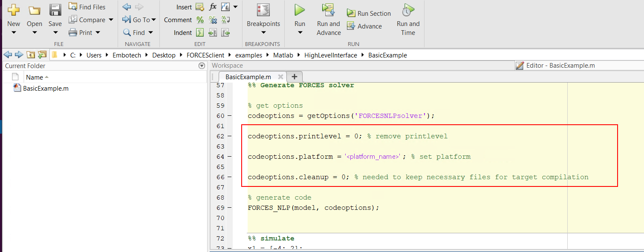Screen dimensions: 644x252
Task: Go up one folder level icon
Action: point(31,55)
